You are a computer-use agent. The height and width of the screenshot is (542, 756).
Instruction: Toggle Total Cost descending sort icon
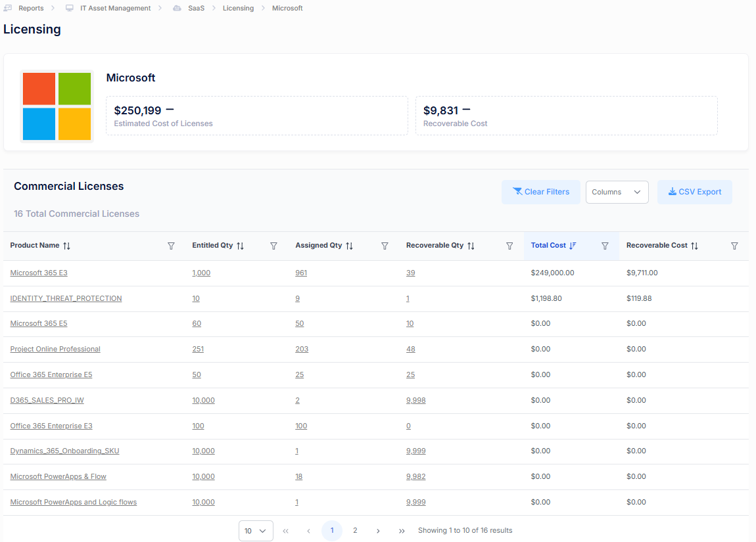click(x=573, y=246)
